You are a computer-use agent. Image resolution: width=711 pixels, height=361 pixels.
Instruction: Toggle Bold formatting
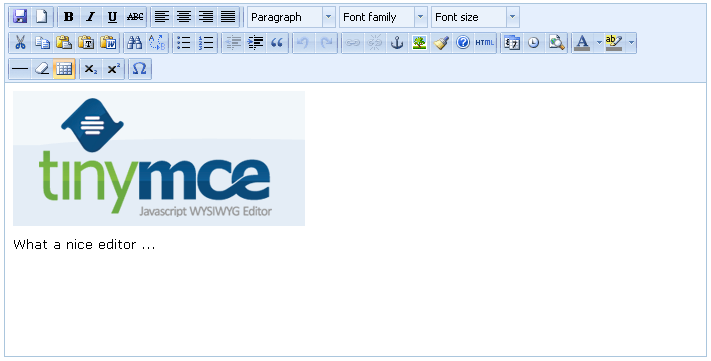click(69, 17)
